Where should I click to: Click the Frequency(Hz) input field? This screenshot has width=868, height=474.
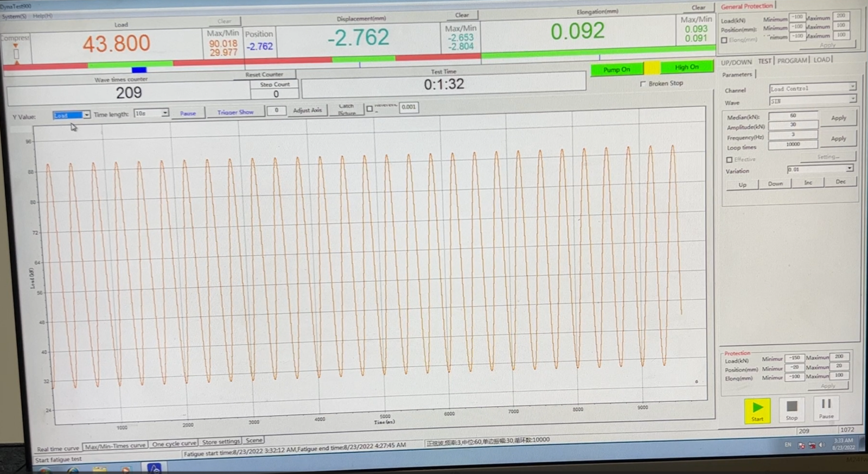(x=793, y=135)
